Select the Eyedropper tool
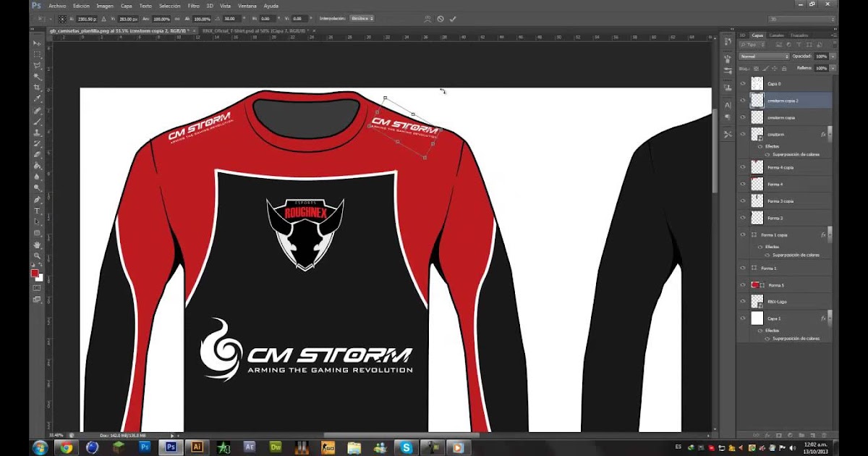Image resolution: width=868 pixels, height=456 pixels. coord(38,99)
